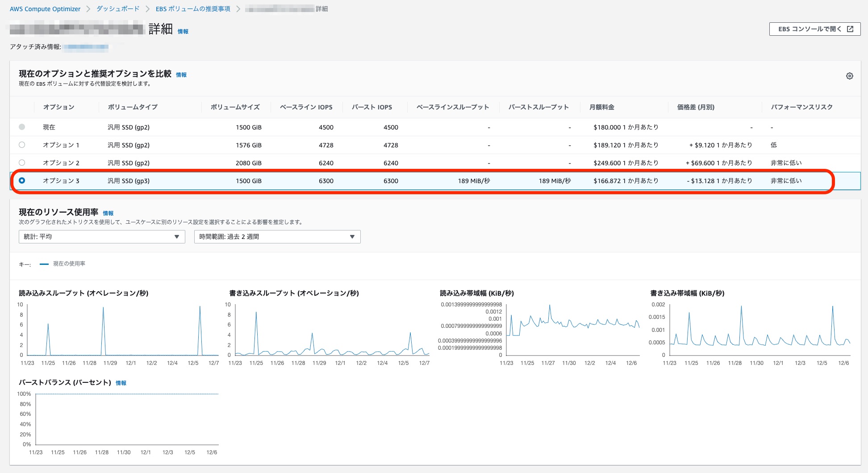This screenshot has width=868, height=473.
Task: Click the 情報 link beside the 詳細 page title
Action: pos(183,31)
